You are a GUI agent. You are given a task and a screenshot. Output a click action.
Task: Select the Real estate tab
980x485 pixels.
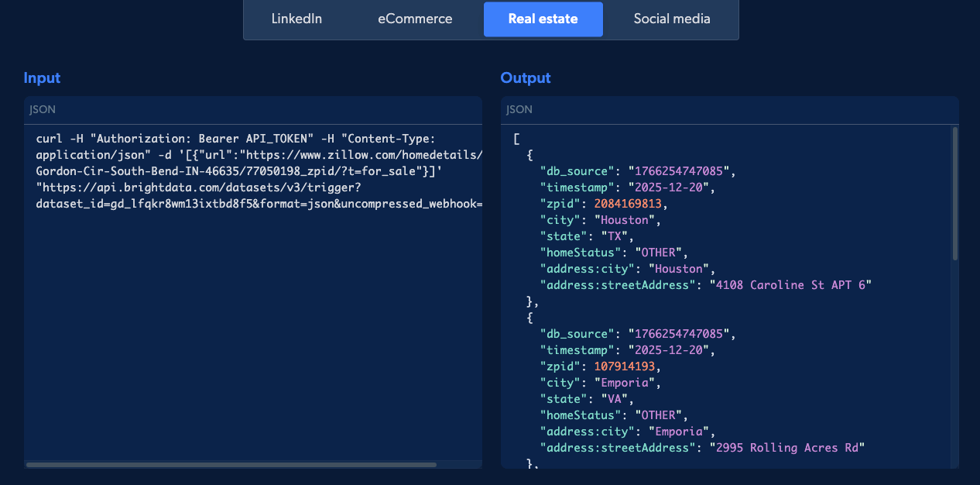[543, 19]
